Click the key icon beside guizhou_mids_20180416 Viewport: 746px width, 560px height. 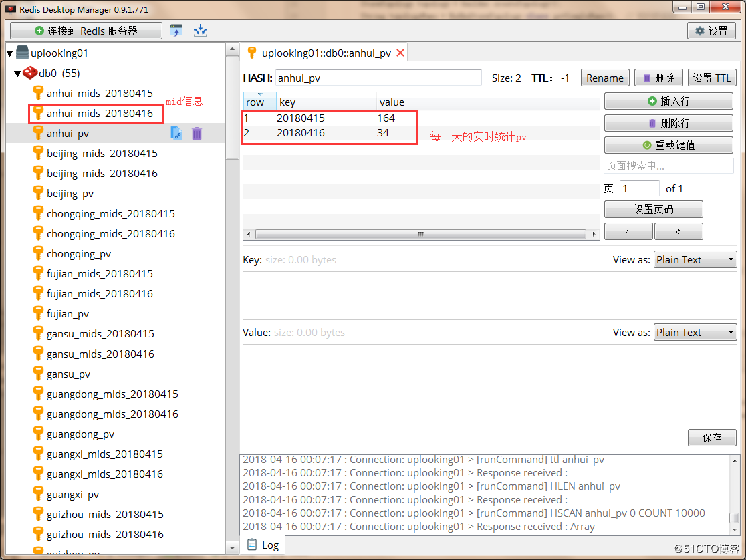pos(38,535)
